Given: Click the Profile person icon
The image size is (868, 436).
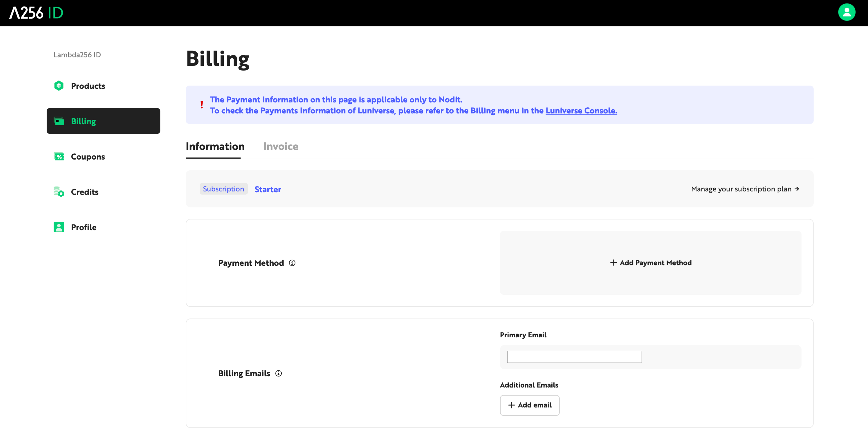Looking at the screenshot, I should 59,227.
